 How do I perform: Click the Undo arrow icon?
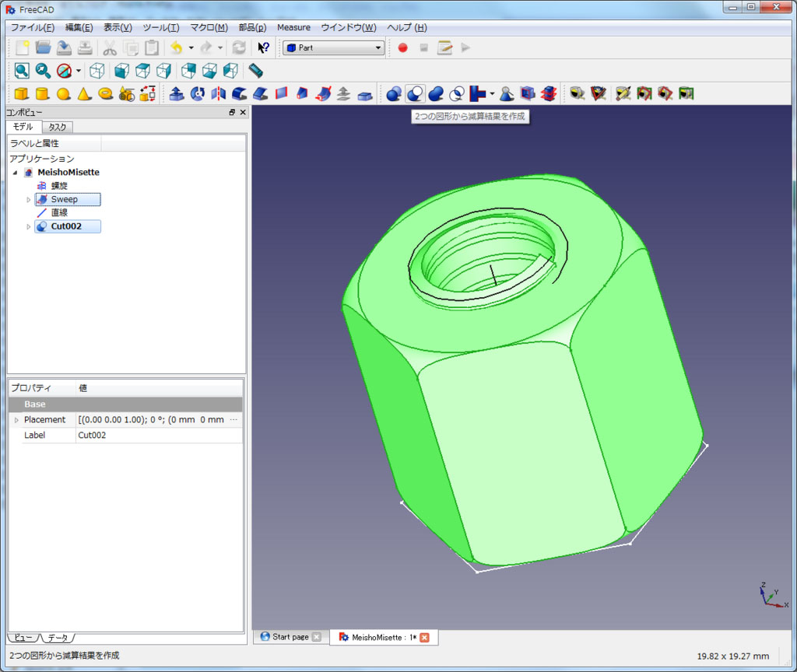(177, 47)
